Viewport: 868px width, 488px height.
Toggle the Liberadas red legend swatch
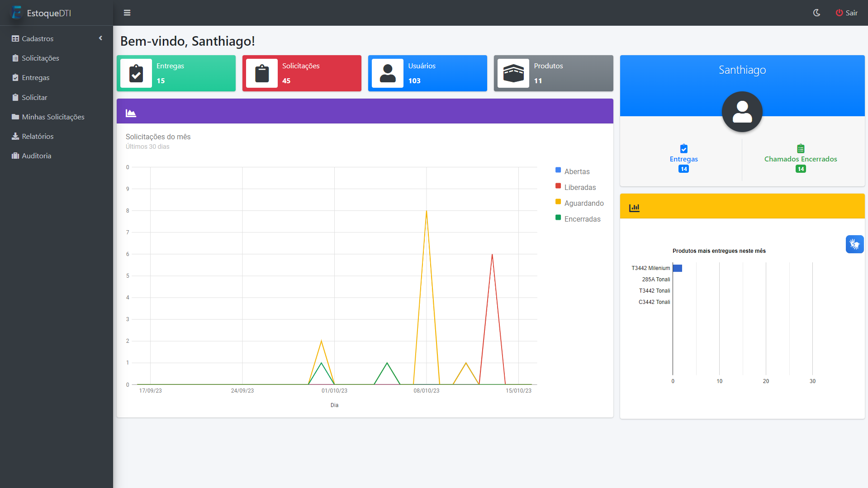[558, 186]
